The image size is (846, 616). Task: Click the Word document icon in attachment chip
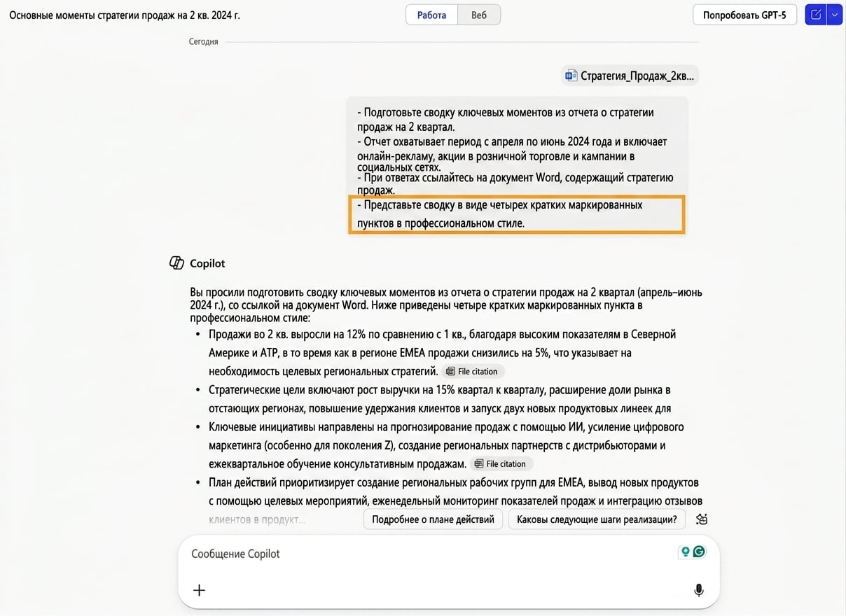click(571, 76)
